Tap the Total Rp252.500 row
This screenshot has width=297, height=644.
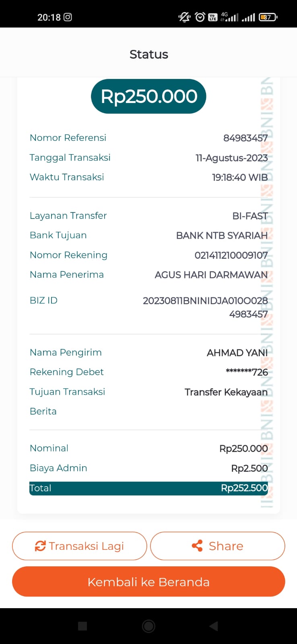pos(148,488)
